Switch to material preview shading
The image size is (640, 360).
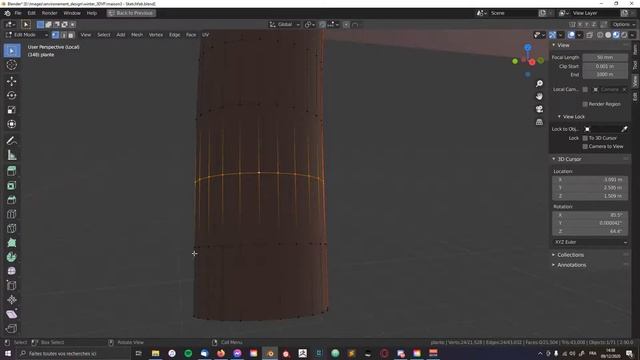(616, 35)
